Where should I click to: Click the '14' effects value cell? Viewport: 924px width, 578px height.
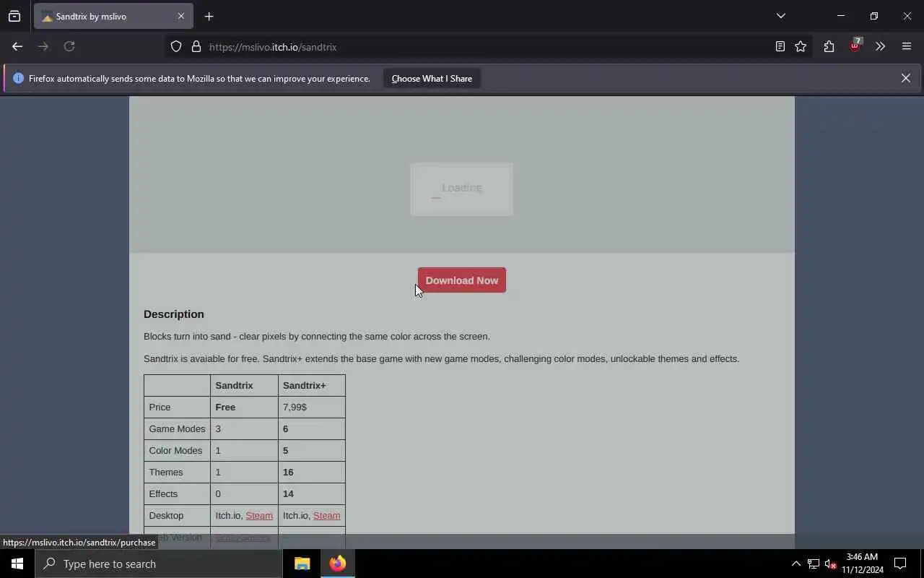tap(312, 493)
